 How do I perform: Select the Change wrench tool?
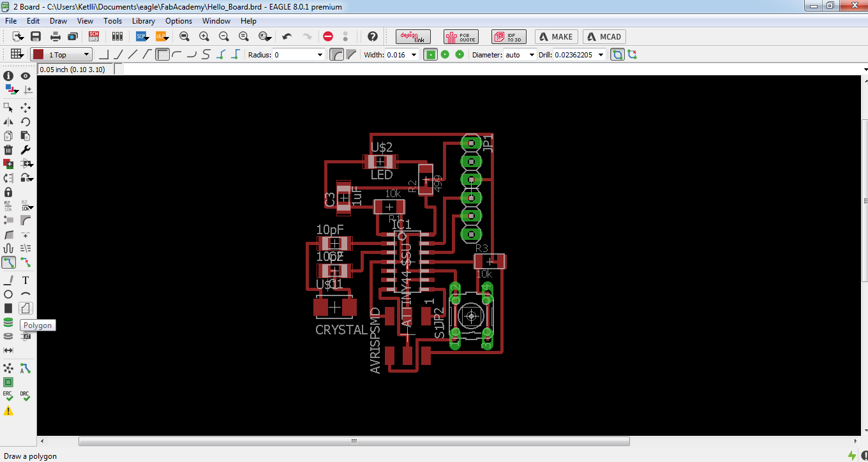26,150
